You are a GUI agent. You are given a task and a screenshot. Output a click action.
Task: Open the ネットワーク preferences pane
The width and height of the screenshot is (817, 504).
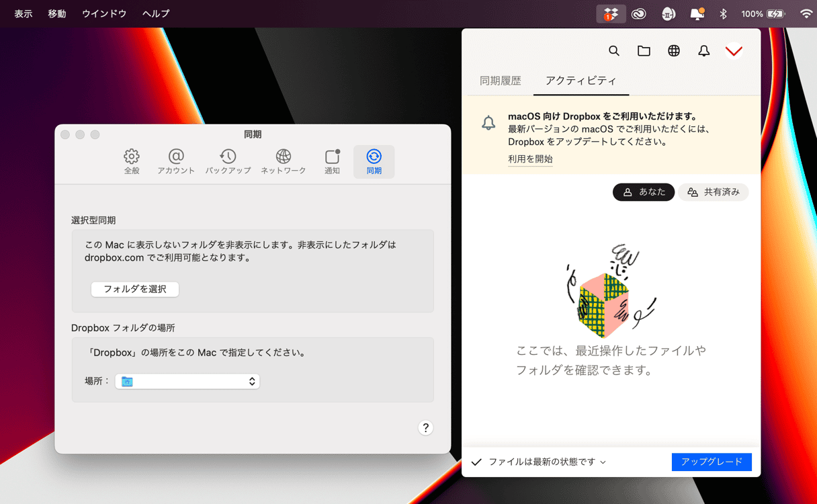click(284, 162)
